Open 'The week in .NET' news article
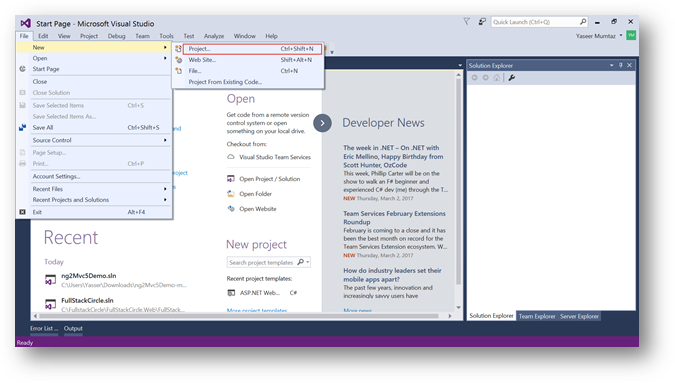This screenshot has height=383, width=675. [393, 157]
